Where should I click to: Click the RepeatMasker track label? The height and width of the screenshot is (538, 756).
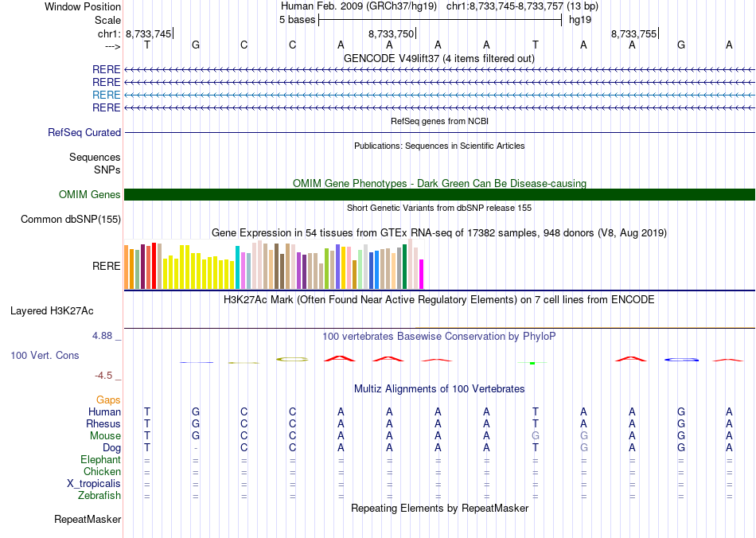coord(88,520)
